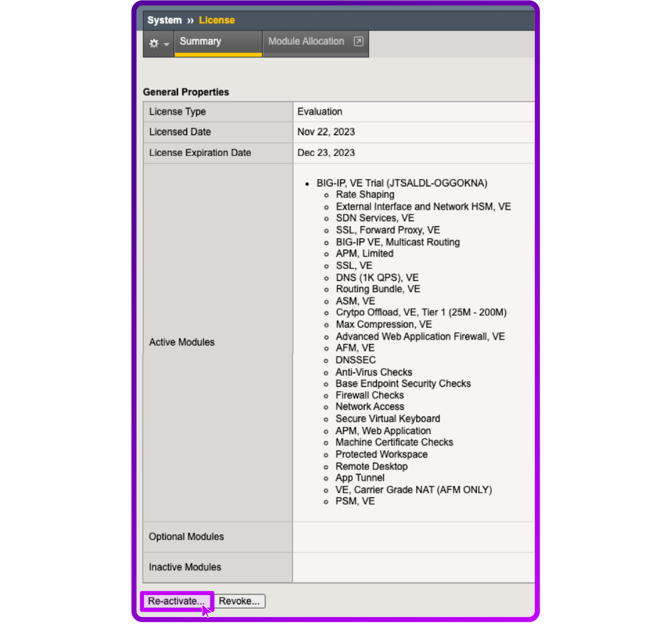Select Secure Virtual Keyboard
Viewport: 672px width, 626px height.
click(388, 419)
